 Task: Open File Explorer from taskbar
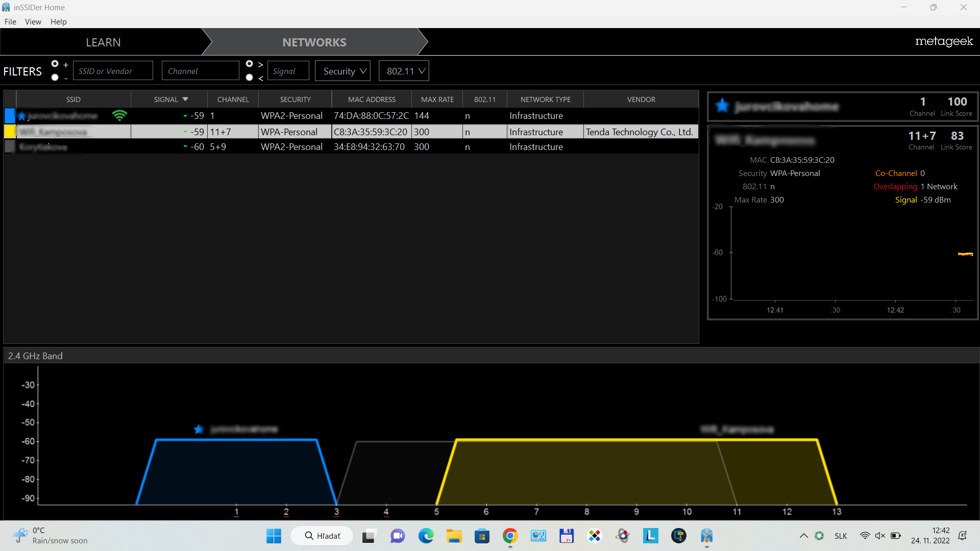(454, 536)
